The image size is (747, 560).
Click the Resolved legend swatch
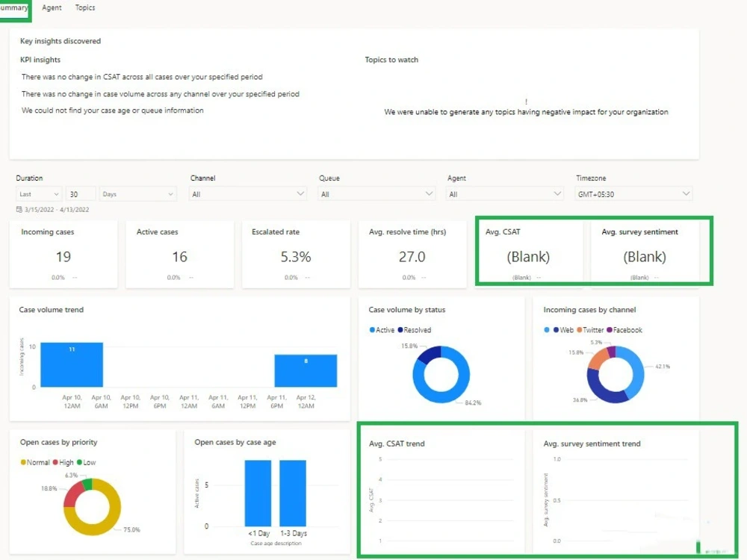click(400, 330)
